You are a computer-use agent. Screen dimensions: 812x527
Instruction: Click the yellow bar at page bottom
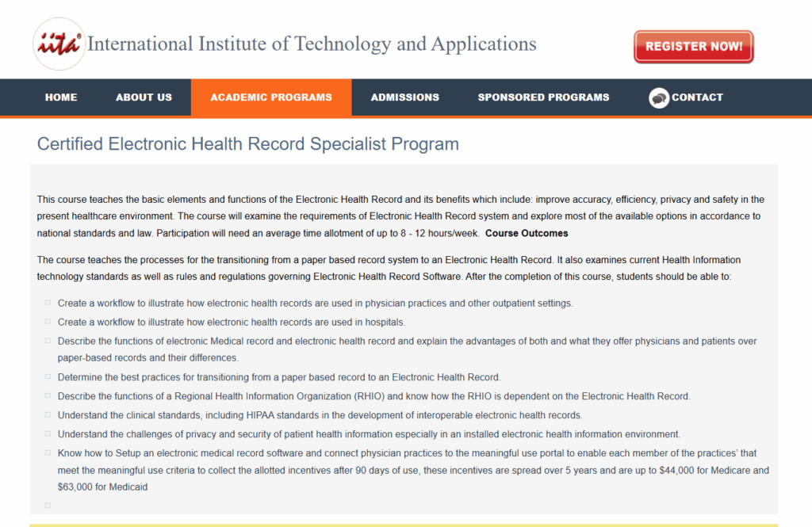(x=406, y=525)
